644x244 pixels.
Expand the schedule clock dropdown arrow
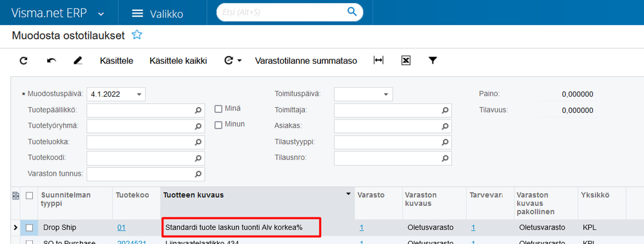coord(240,61)
